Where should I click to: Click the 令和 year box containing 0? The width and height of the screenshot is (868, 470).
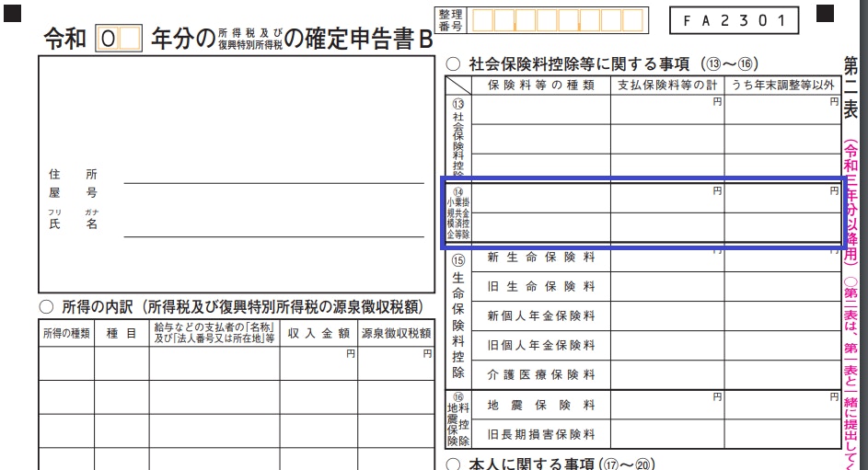point(109,38)
